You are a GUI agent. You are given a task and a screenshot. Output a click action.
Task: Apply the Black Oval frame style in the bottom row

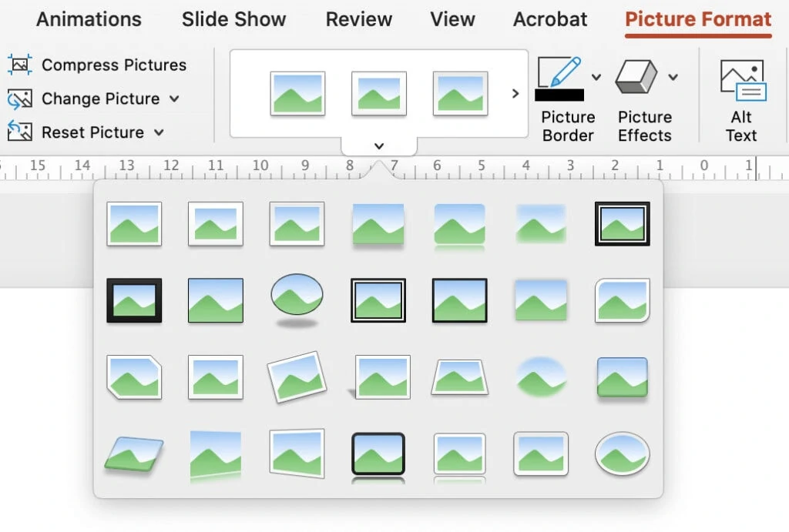pyautogui.click(x=622, y=454)
